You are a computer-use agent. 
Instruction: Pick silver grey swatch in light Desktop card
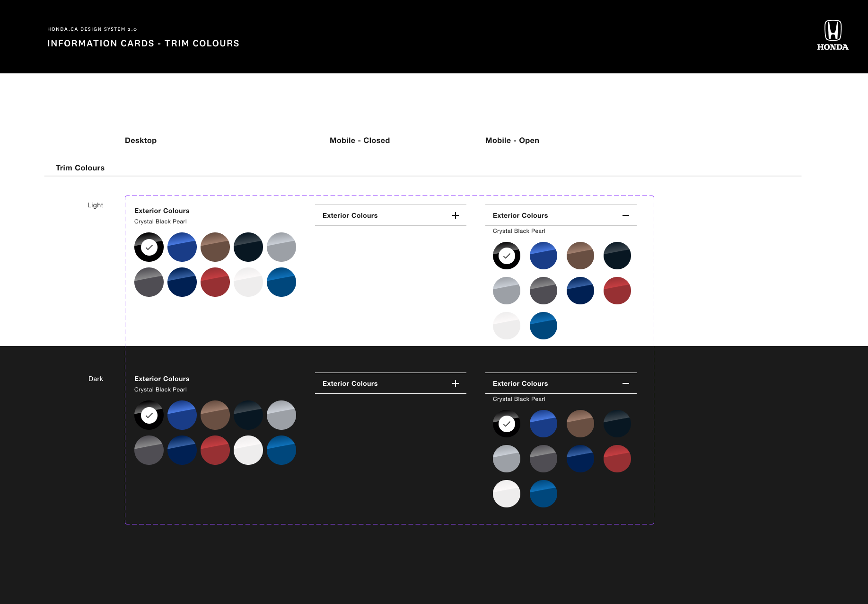tap(281, 247)
